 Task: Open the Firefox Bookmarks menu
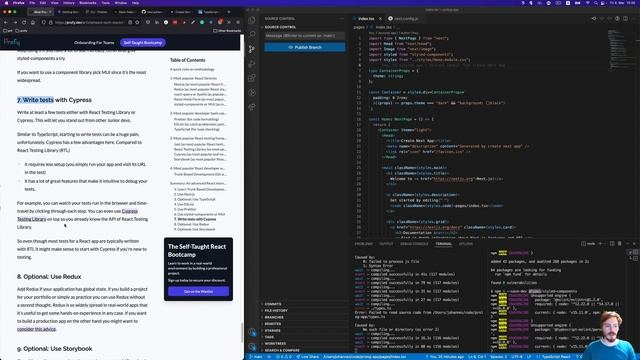pyautogui.click(x=88, y=3)
